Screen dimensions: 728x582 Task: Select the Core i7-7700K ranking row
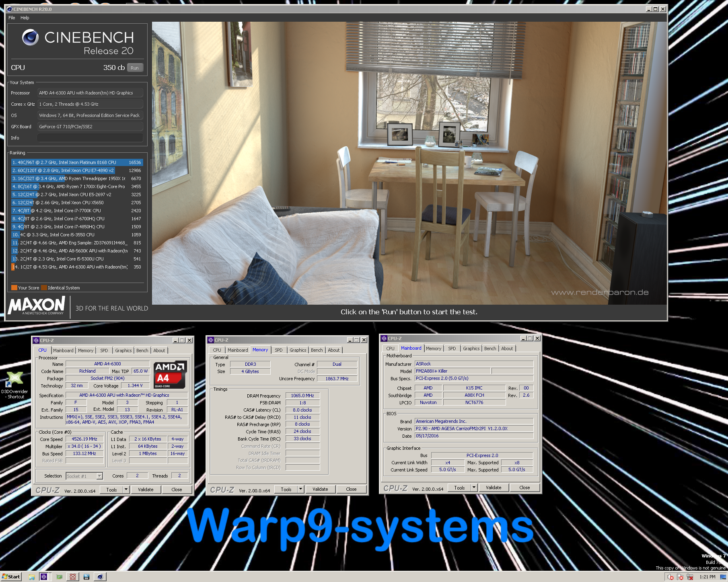click(x=77, y=211)
